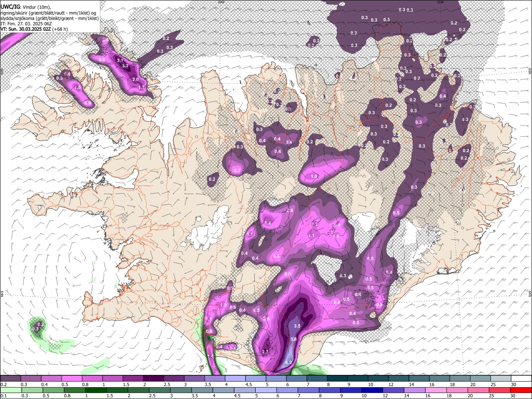This screenshot has width=532, height=399.
Task: Pick the dark teal swatch between 8 and 9
Action: pyautogui.click(x=337, y=379)
